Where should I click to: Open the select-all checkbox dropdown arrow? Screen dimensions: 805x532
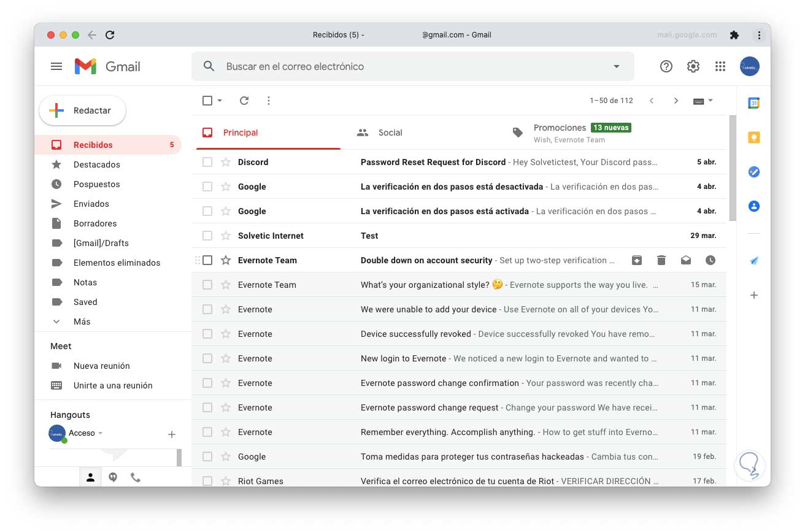[x=220, y=101]
